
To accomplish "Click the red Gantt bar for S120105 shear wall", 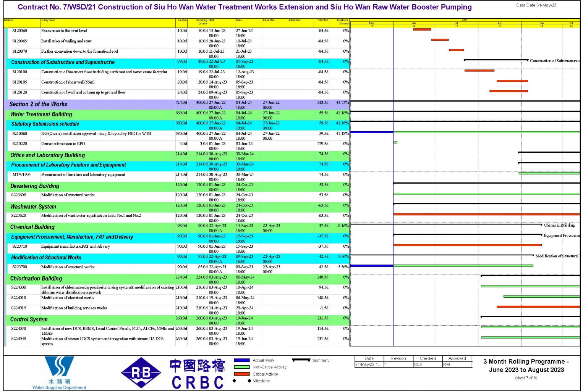I will (x=512, y=81).
